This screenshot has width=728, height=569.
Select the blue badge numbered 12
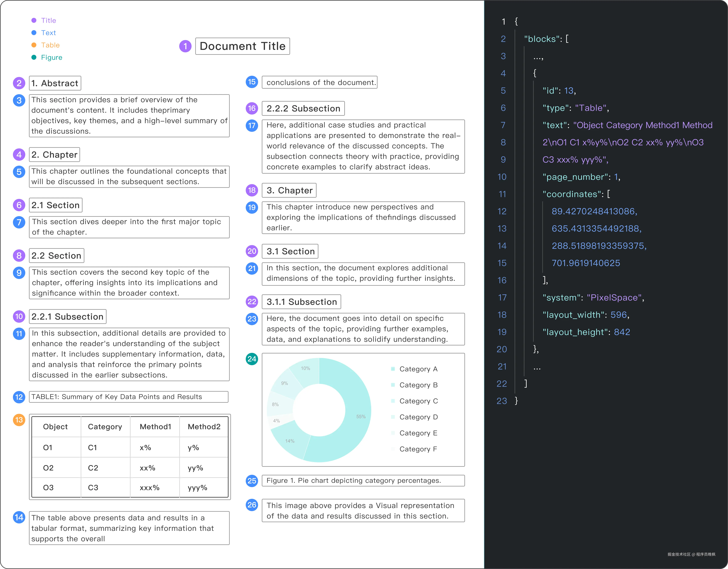click(x=19, y=397)
